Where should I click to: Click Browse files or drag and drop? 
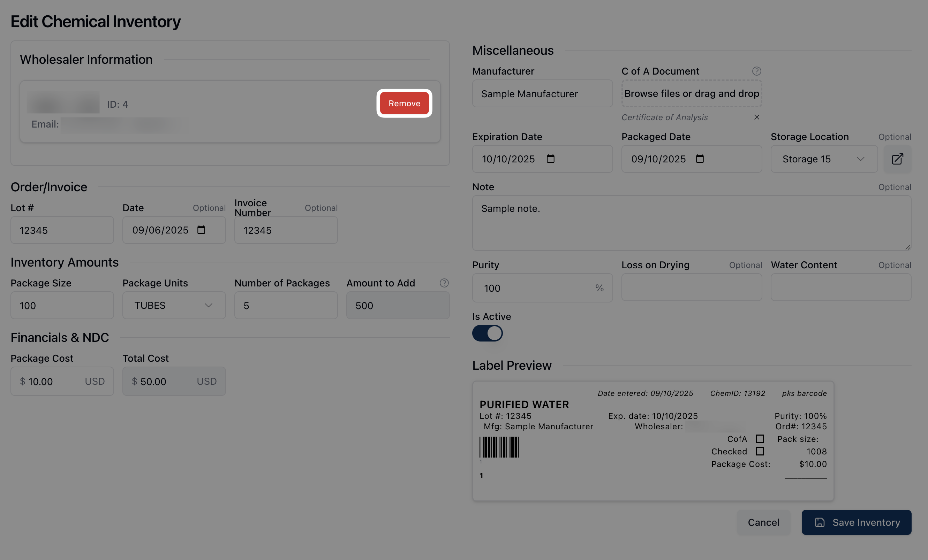click(x=692, y=93)
